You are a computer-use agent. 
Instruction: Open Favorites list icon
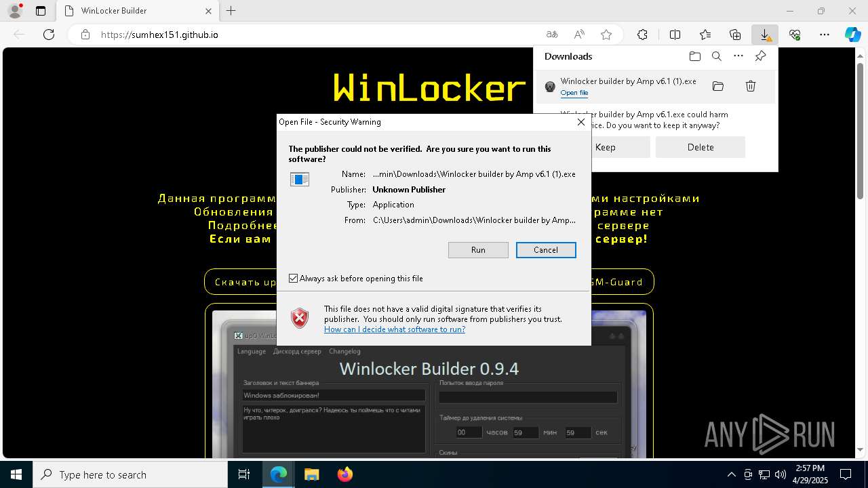705,35
